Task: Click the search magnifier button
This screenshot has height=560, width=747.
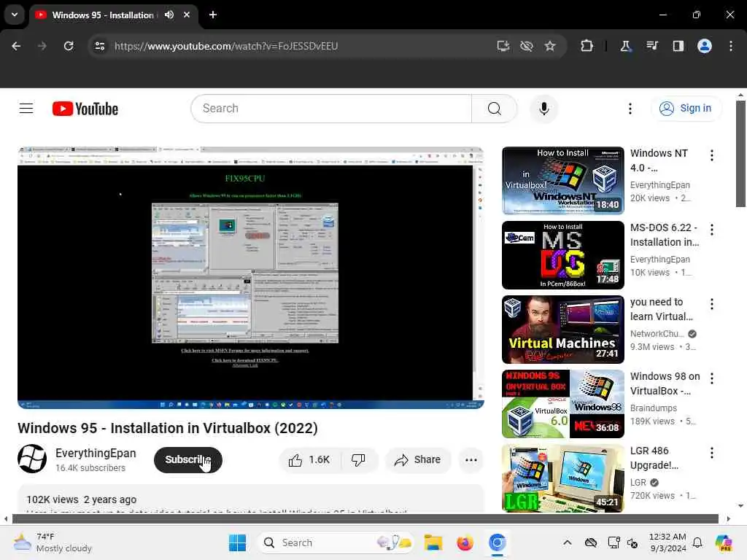Action: click(494, 109)
